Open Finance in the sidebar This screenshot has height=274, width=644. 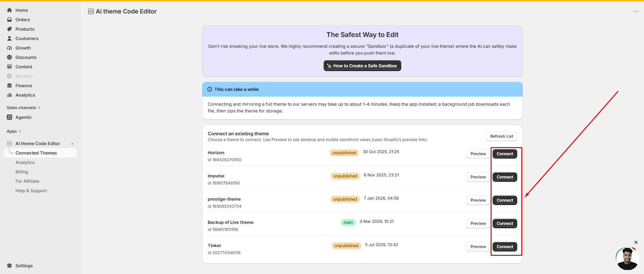click(x=24, y=85)
